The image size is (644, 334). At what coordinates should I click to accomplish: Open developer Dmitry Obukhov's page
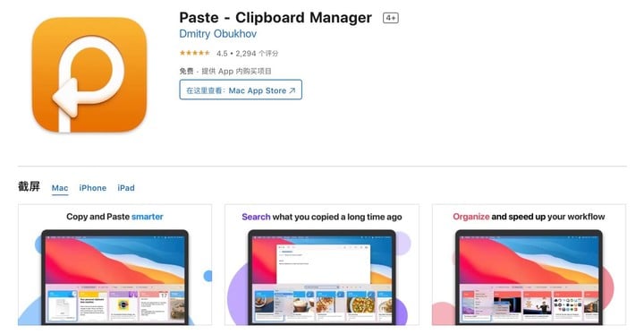pos(217,34)
